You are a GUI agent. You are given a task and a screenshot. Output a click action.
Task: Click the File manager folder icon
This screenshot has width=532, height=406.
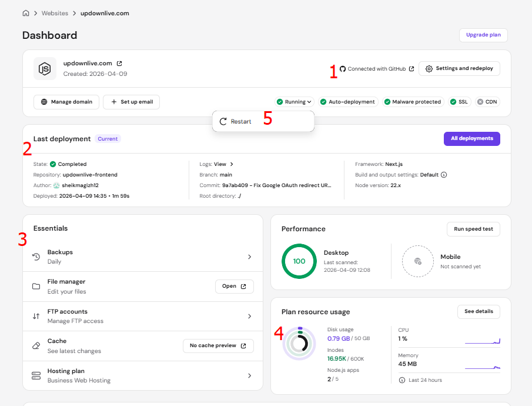[x=36, y=287]
